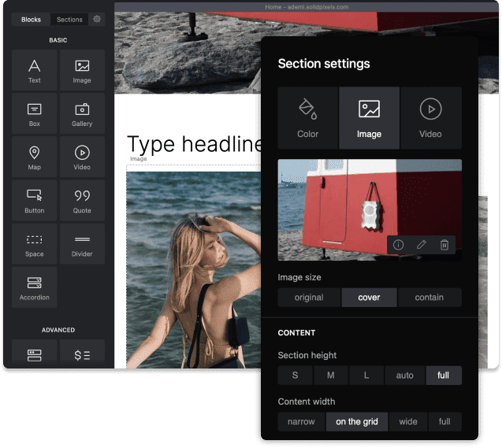Add a Gallery block
502x448 pixels.
tap(82, 113)
